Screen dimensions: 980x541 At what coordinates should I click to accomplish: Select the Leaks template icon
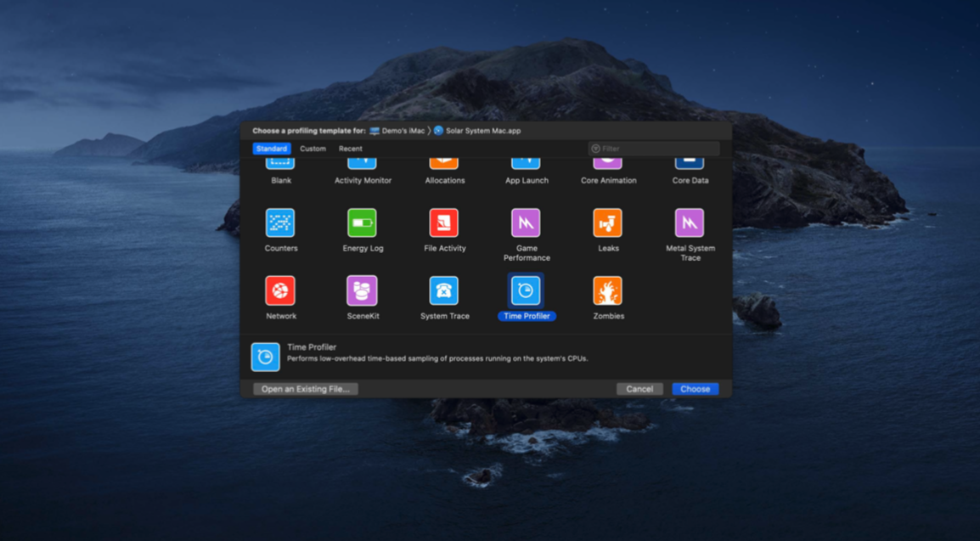point(607,223)
